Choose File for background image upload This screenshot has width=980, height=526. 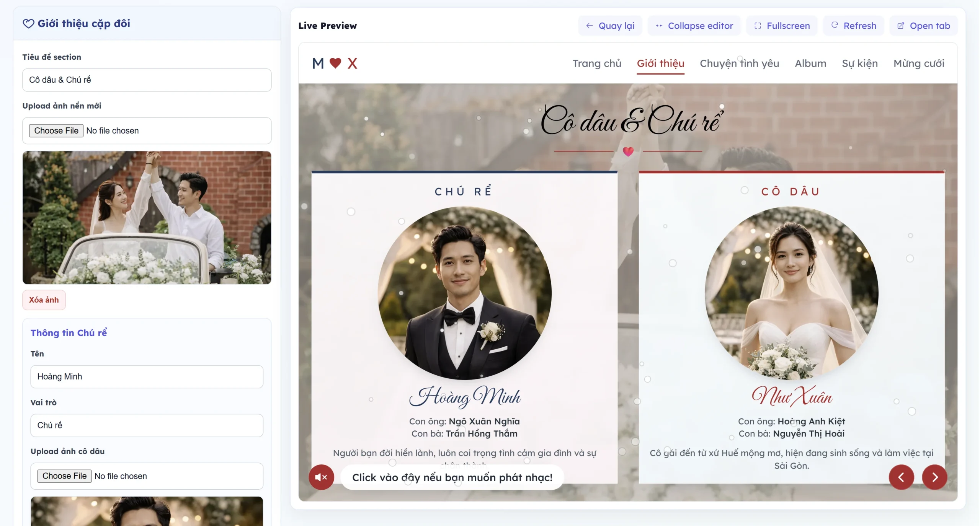[56, 130]
